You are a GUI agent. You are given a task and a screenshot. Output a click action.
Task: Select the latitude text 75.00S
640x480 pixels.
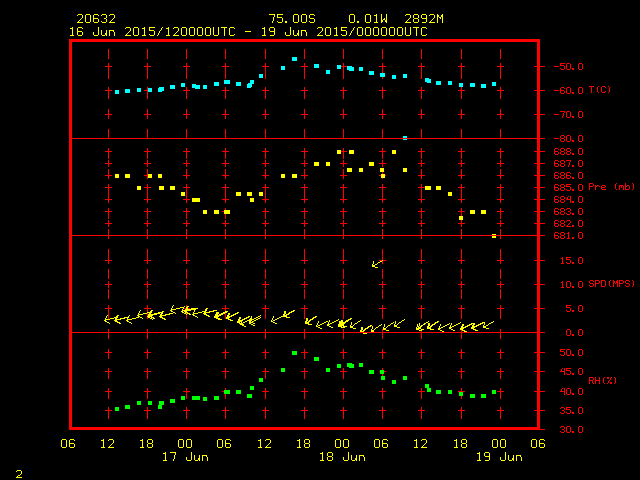292,19
